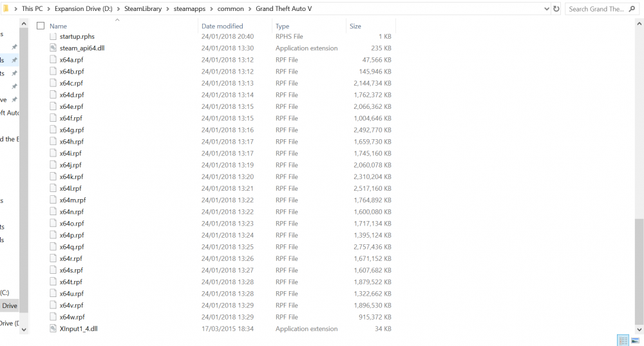The image size is (644, 346).
Task: Click the x64q.rpf file icon
Action: [x=53, y=247]
